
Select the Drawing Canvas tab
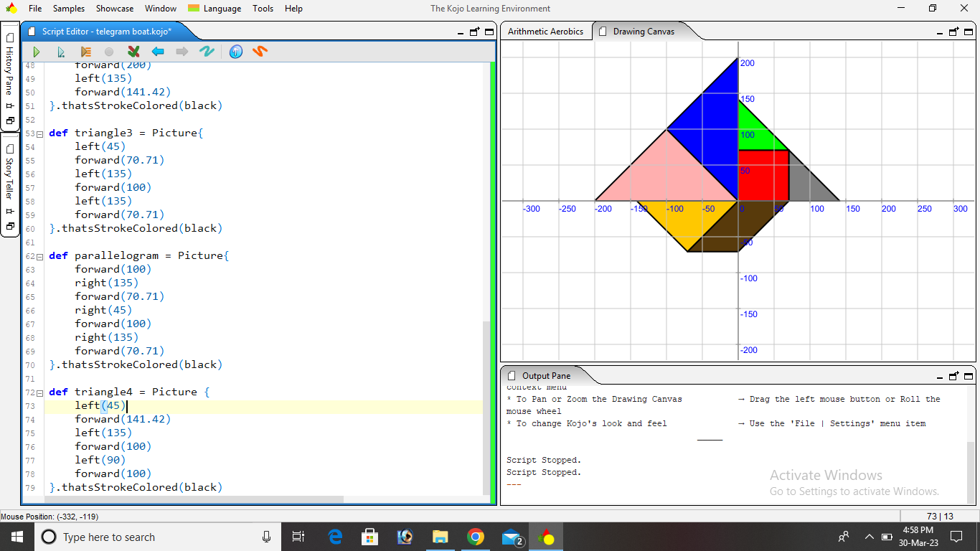point(644,32)
